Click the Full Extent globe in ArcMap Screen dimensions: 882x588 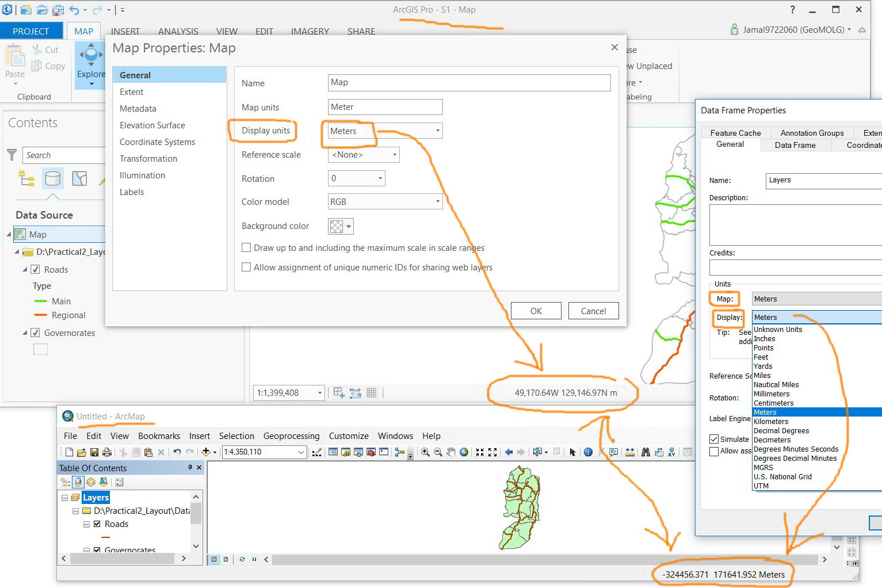pyautogui.click(x=464, y=452)
